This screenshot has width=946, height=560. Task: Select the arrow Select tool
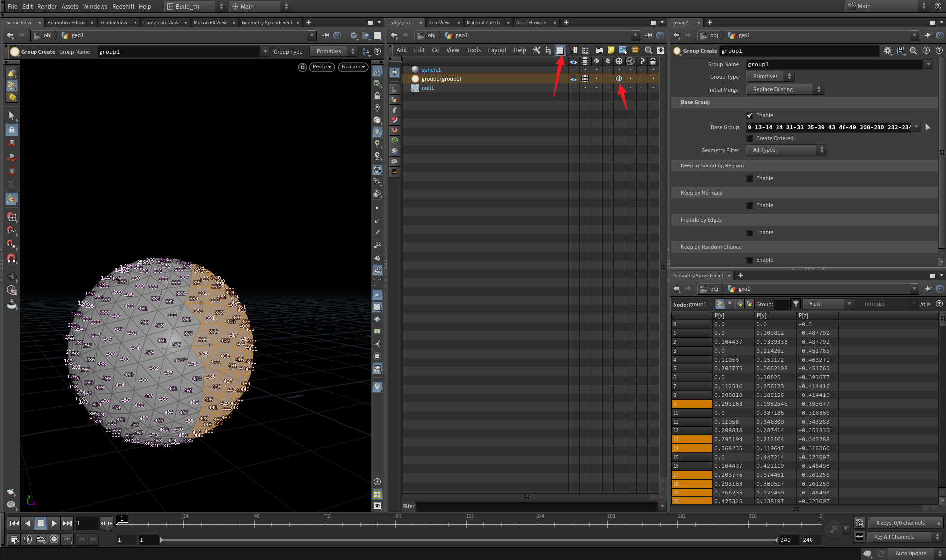click(12, 115)
